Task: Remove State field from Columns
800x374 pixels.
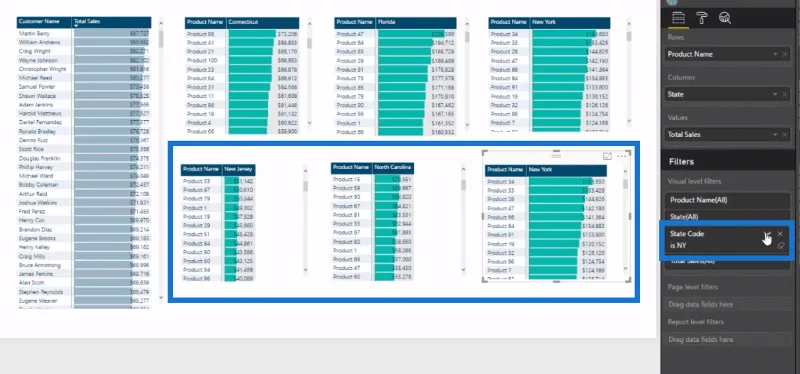Action: 785,94
